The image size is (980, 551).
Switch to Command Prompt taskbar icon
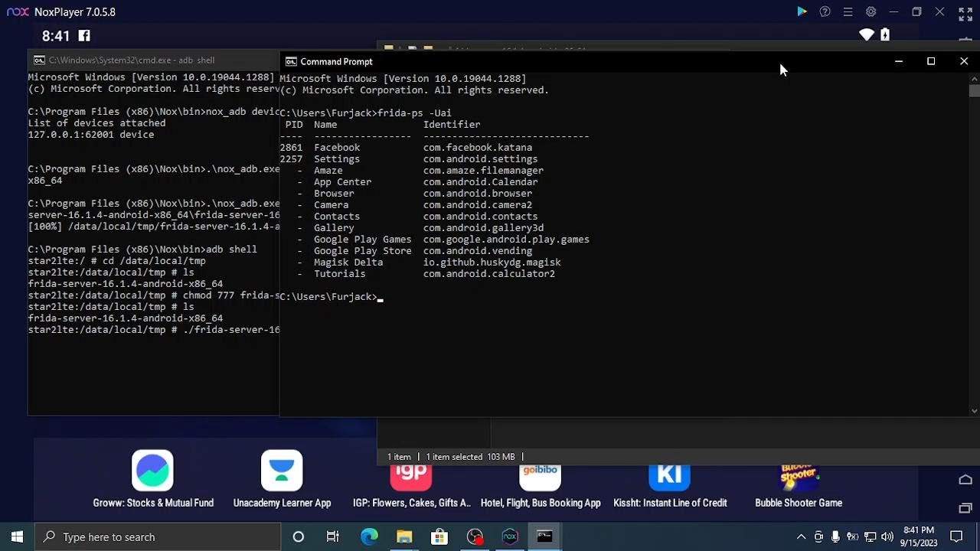click(x=544, y=536)
